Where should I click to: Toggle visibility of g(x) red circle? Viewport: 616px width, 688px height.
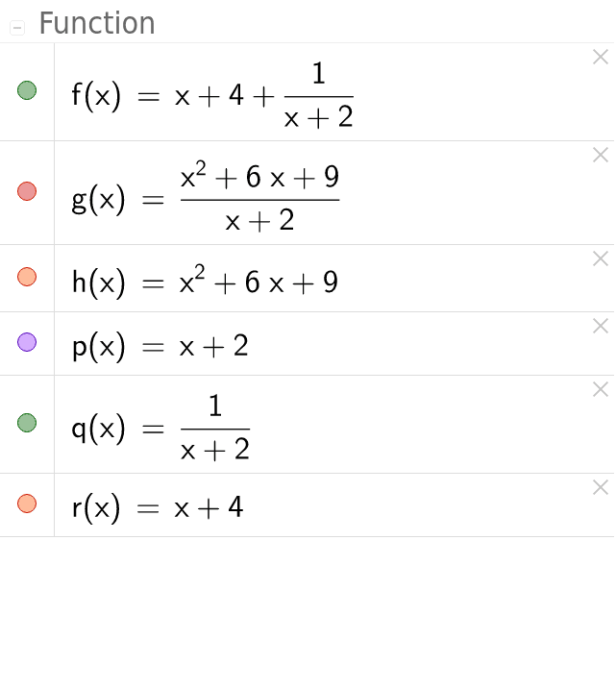pos(27,191)
